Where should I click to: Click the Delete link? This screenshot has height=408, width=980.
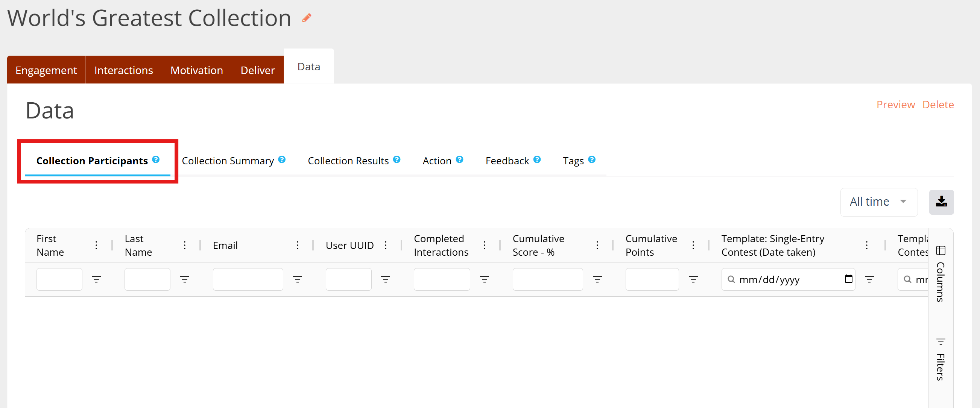coord(938,105)
